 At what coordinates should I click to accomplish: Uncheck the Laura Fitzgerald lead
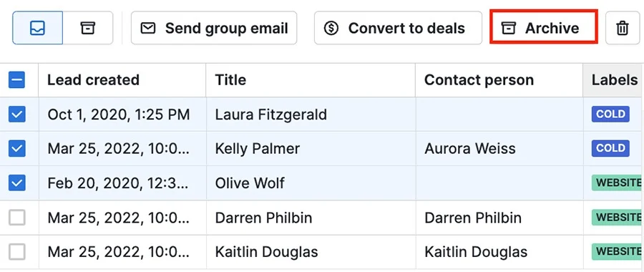tap(17, 115)
